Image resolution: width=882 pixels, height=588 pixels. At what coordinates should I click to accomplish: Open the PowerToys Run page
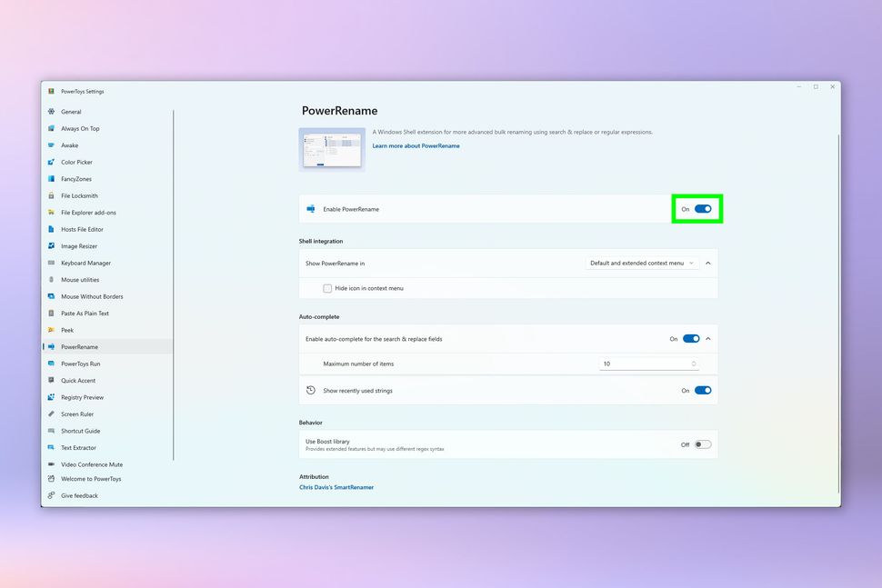click(x=77, y=363)
